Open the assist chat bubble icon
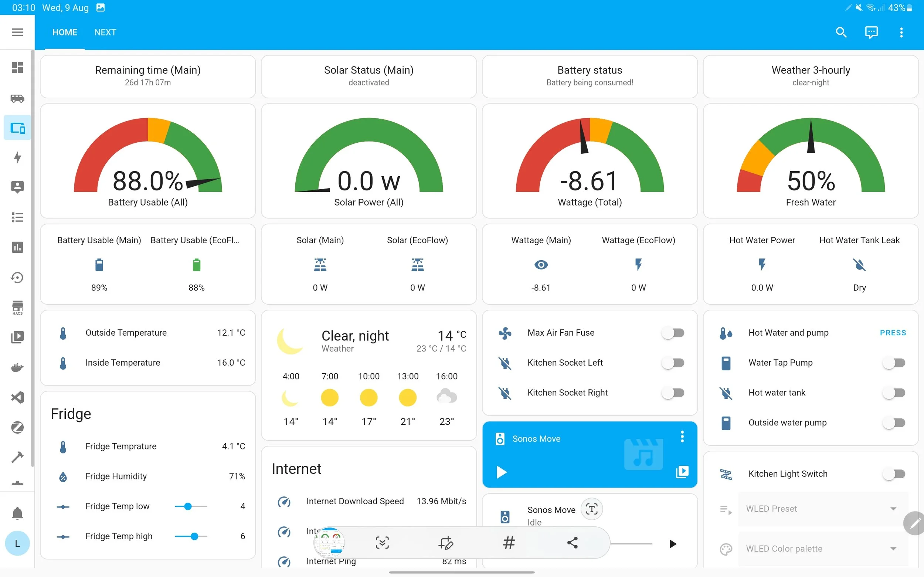This screenshot has width=924, height=577. (871, 32)
